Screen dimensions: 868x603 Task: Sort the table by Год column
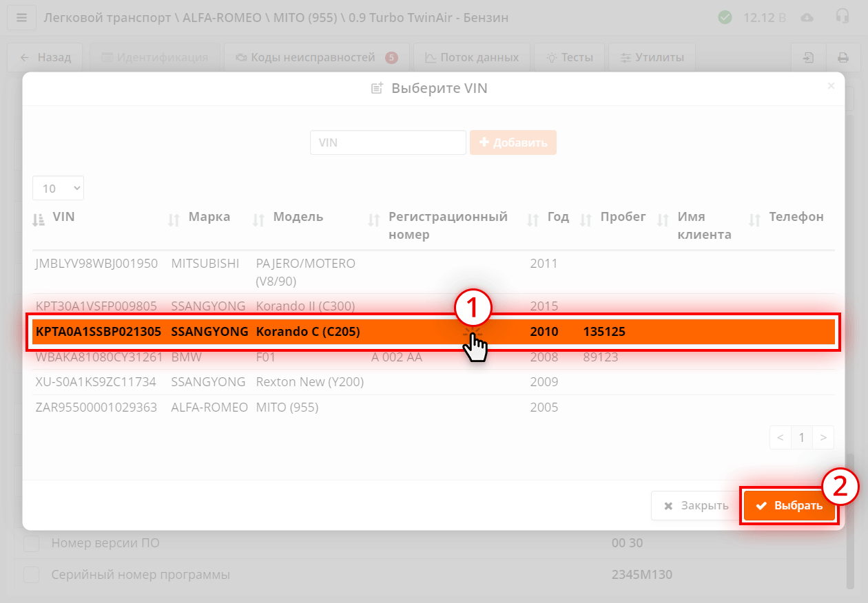pyautogui.click(x=532, y=219)
